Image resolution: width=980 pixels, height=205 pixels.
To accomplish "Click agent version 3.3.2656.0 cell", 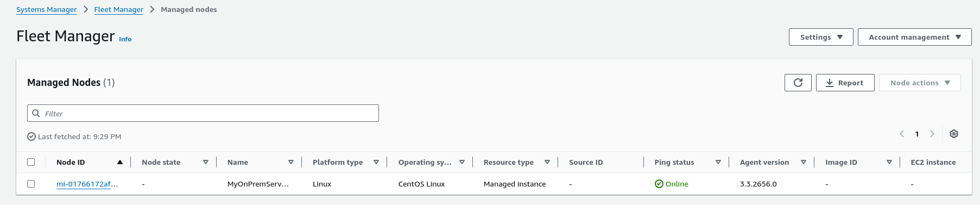I will (758, 184).
